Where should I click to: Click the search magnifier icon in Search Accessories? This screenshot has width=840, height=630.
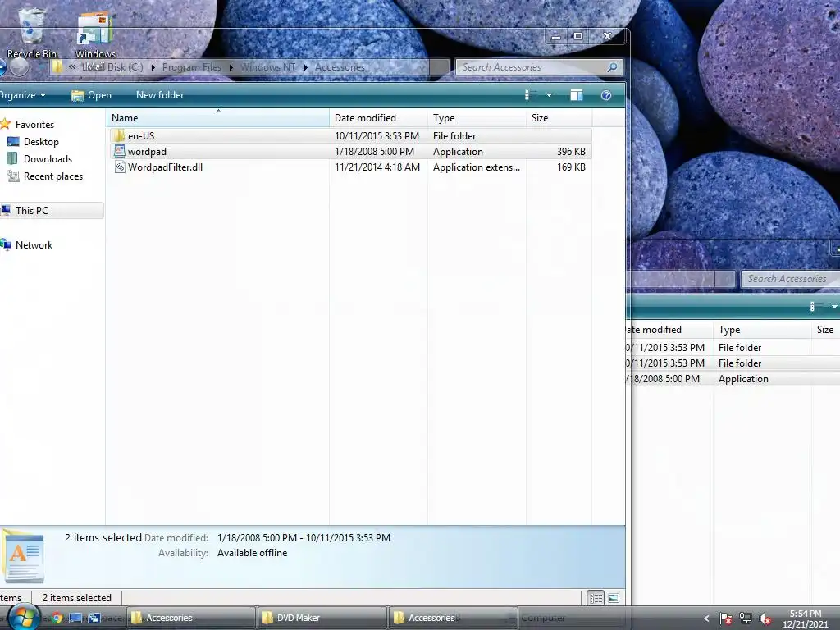point(612,67)
